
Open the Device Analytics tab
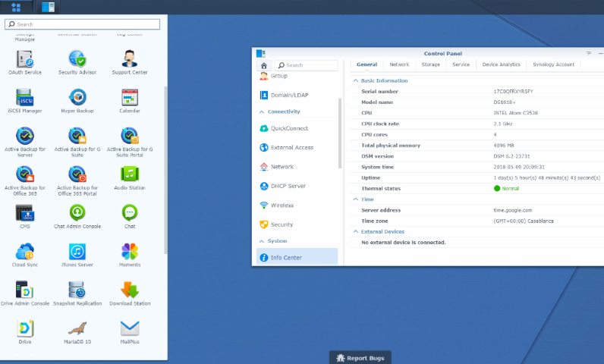pyautogui.click(x=501, y=64)
